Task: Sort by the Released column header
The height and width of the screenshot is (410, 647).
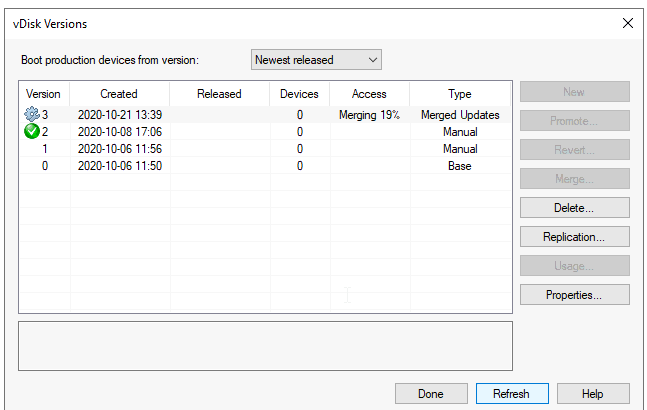Action: click(219, 94)
